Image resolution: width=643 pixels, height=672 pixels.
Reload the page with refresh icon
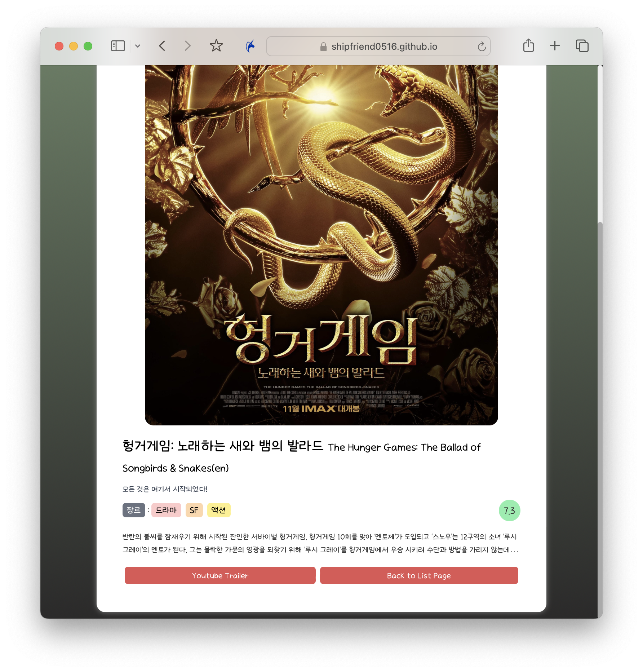(x=482, y=46)
